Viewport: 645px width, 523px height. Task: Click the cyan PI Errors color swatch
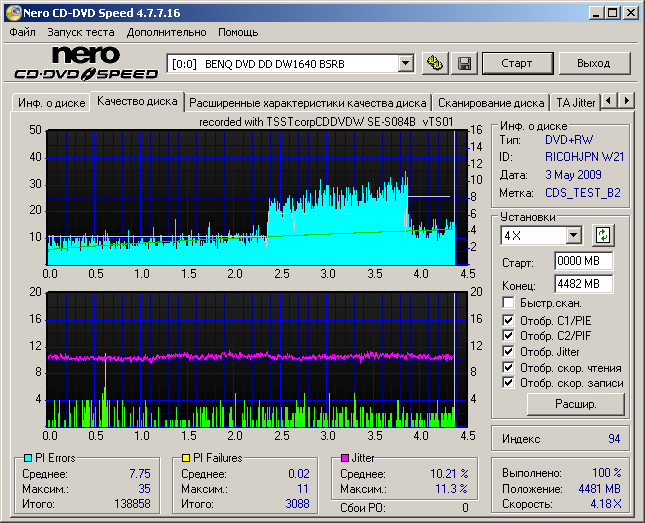(27, 458)
